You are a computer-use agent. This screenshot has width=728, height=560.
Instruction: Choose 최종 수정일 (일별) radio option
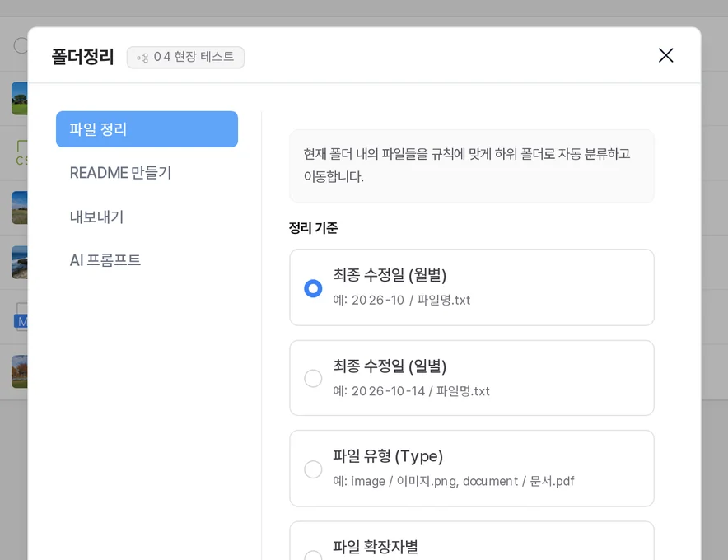click(x=313, y=379)
